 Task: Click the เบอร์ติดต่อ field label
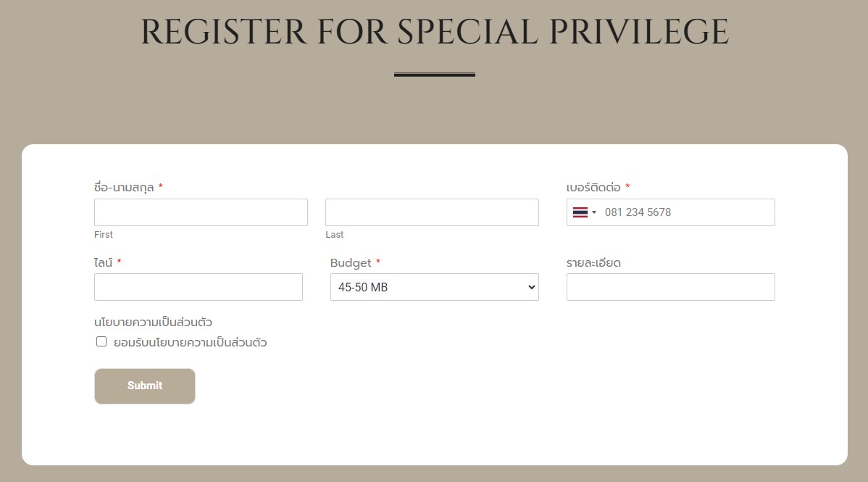coord(593,187)
